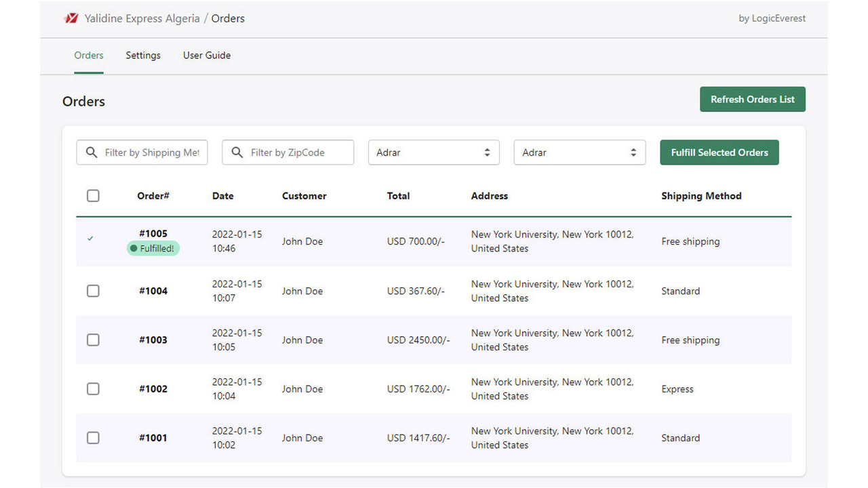Screen dimensions: 868x488
Task: Click the Refresh Orders List button
Action: click(753, 99)
